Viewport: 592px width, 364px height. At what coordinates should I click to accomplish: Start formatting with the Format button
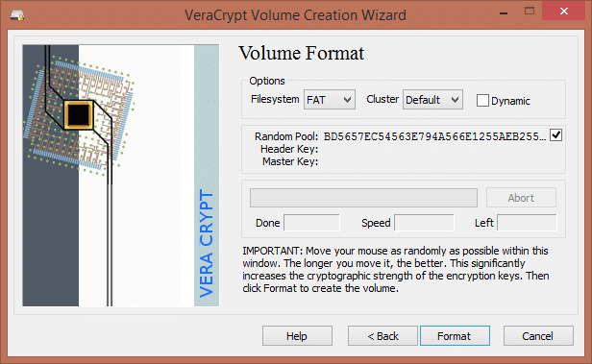(455, 336)
